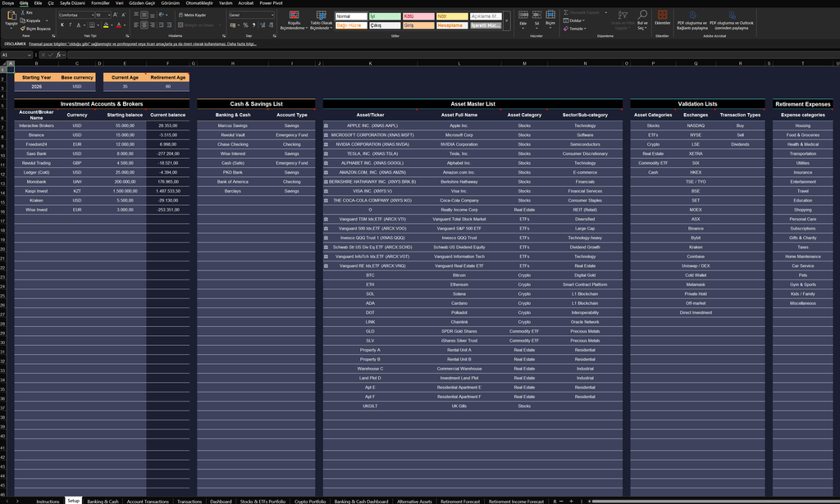840x504 pixels.
Task: Click the formula bar input field
Action: 453,55
